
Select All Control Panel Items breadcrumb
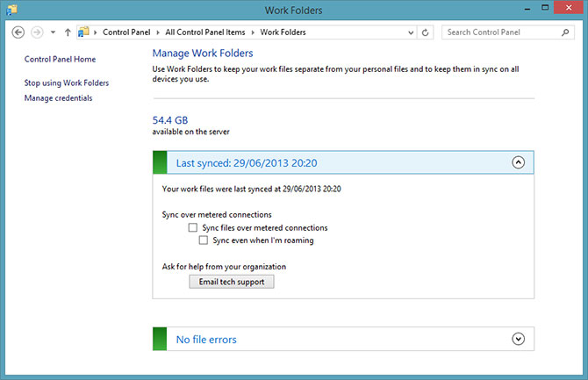(x=205, y=32)
